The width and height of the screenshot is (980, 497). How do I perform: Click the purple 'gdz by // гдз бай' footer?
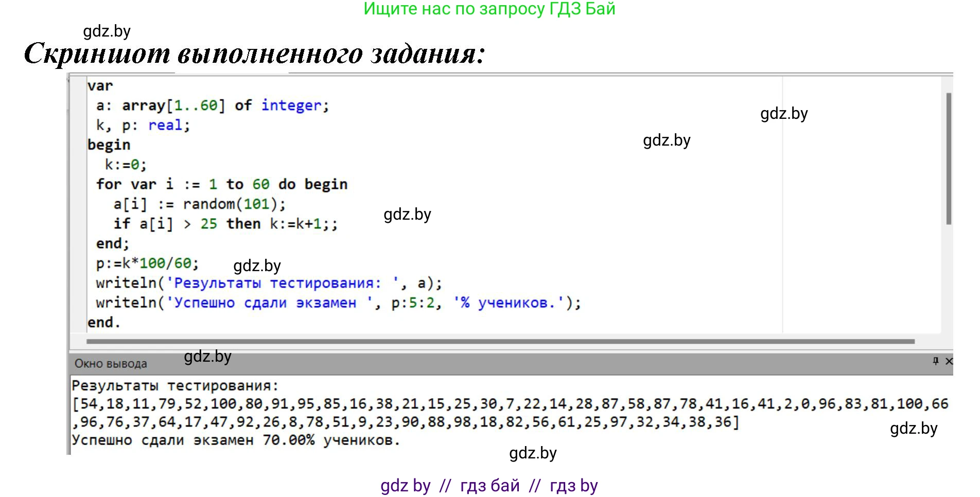point(489,485)
